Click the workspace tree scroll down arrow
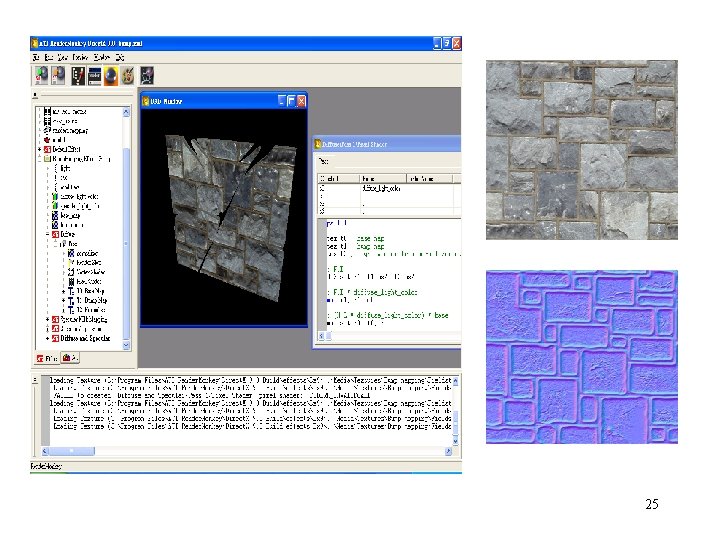Image resolution: width=720 pixels, height=540 pixels. (x=126, y=345)
